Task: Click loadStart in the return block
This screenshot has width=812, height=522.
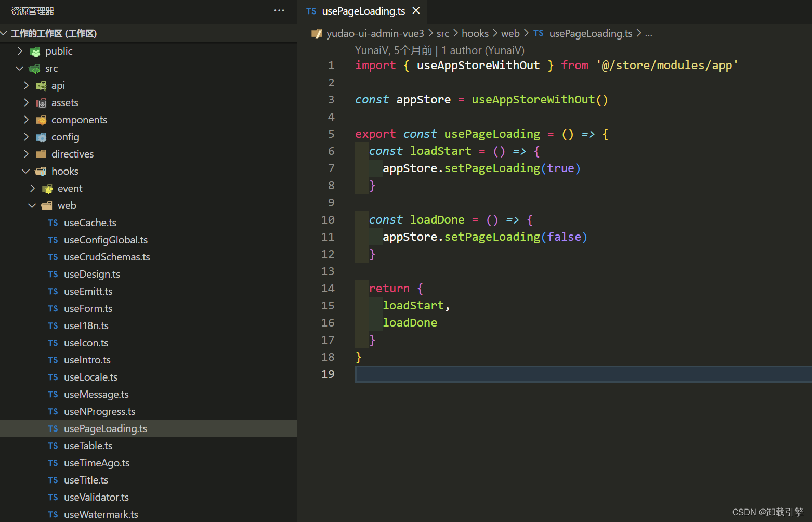Action: [x=413, y=306]
